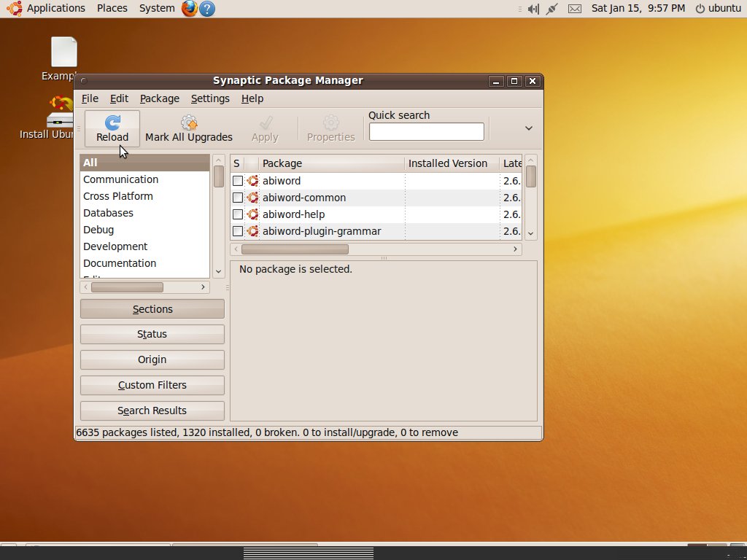Click the sections list vertical scrollbar thumb
747x560 pixels.
[219, 176]
